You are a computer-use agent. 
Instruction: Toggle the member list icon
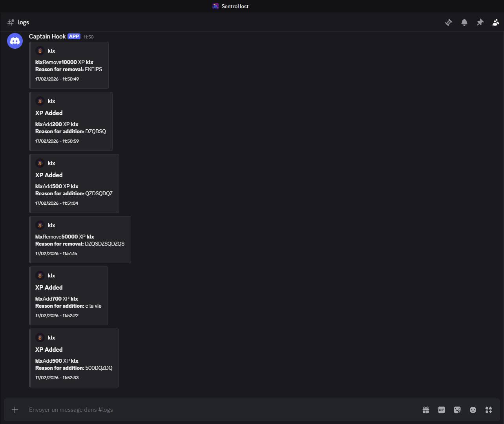coord(496,22)
